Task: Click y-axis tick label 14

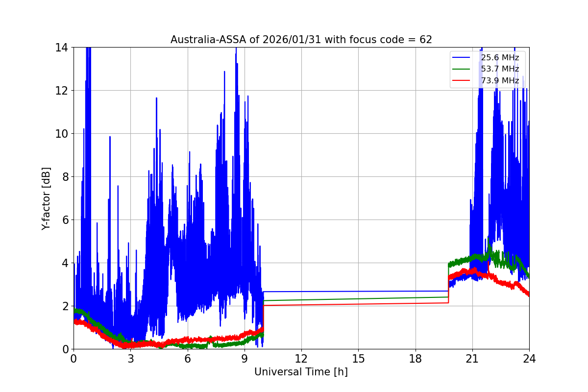Action: click(62, 48)
